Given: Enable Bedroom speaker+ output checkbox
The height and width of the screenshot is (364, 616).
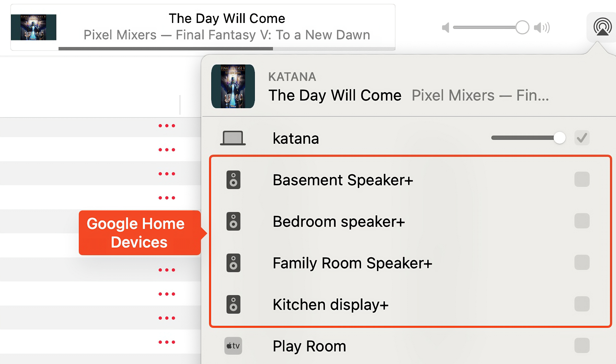Looking at the screenshot, I should (x=582, y=221).
